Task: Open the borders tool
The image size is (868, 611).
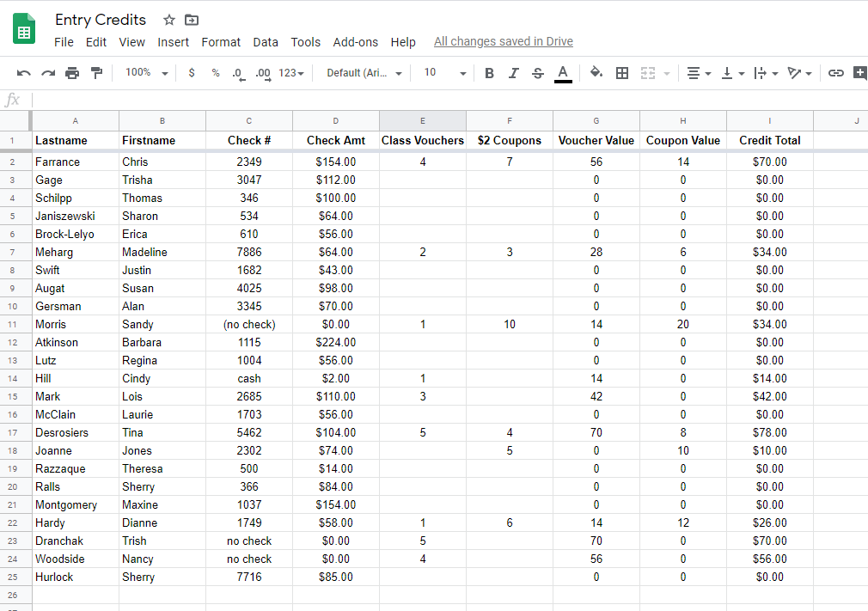Action: coord(622,73)
